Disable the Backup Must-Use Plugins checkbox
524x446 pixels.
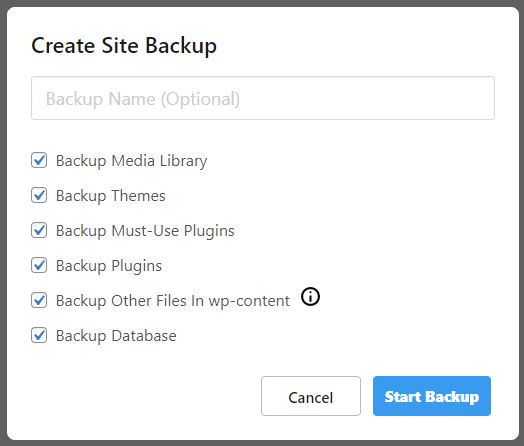click(39, 230)
